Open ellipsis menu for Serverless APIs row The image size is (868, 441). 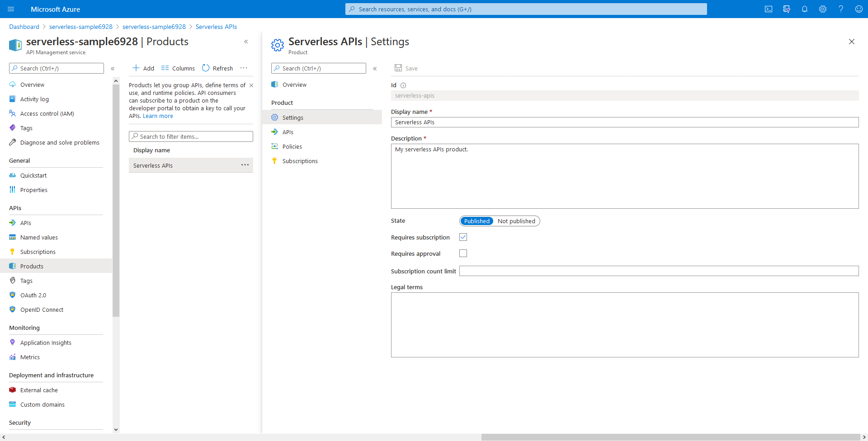click(245, 165)
